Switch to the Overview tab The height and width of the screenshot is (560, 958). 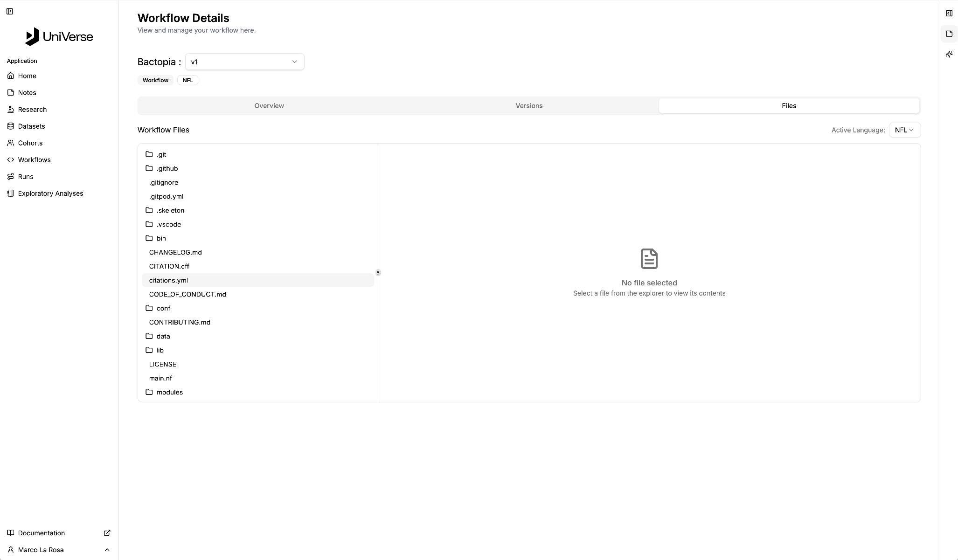(x=269, y=106)
